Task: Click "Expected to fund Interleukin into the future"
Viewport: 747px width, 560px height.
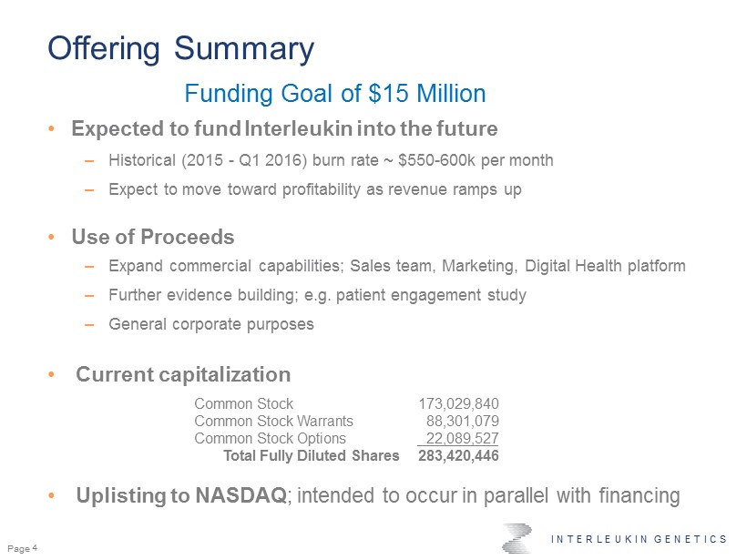Action: tap(284, 128)
